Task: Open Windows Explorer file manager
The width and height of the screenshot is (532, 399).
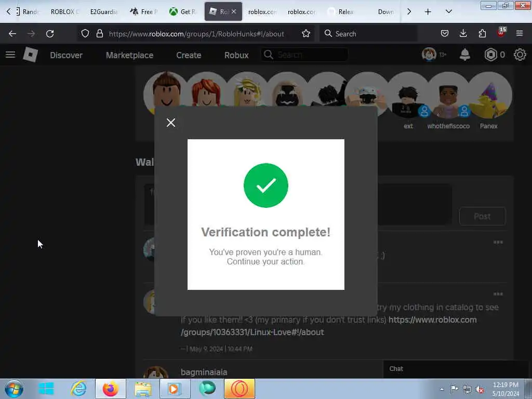Action: tap(143, 389)
